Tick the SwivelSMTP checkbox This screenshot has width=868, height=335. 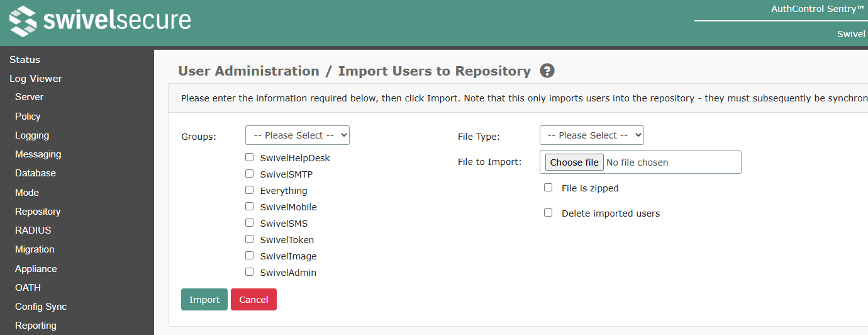(x=250, y=174)
